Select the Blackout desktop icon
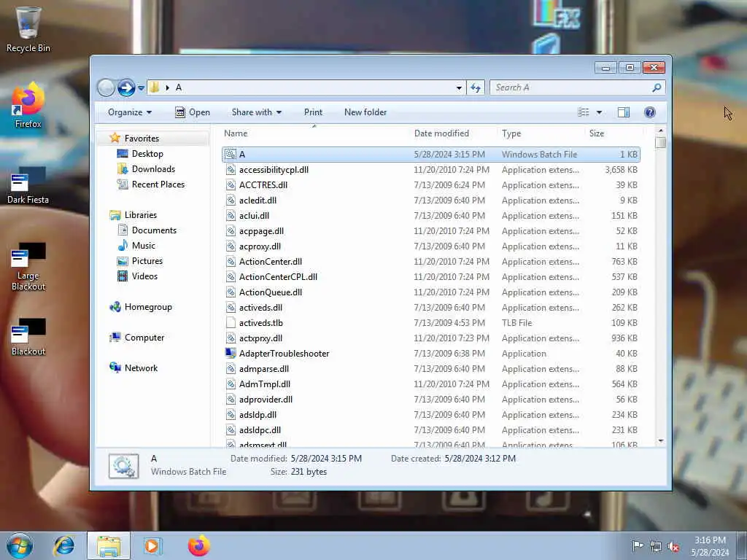 click(x=28, y=337)
